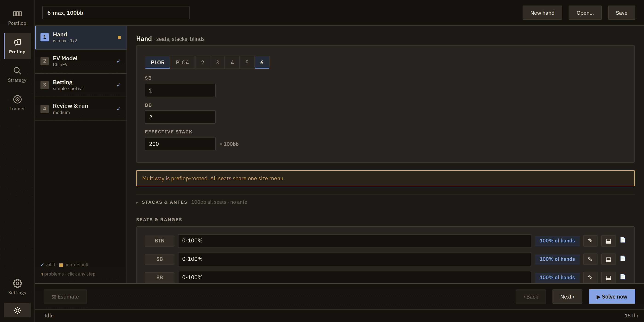Click the SB row save range icon
Image resolution: width=644 pixels, height=322 pixels.
pos(608,259)
